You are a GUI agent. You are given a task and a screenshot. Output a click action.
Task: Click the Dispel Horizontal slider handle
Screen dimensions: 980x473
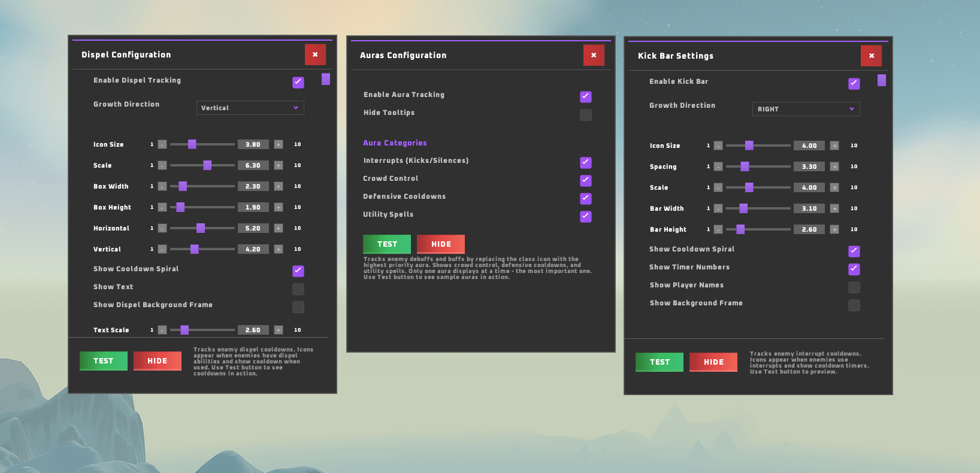(201, 228)
